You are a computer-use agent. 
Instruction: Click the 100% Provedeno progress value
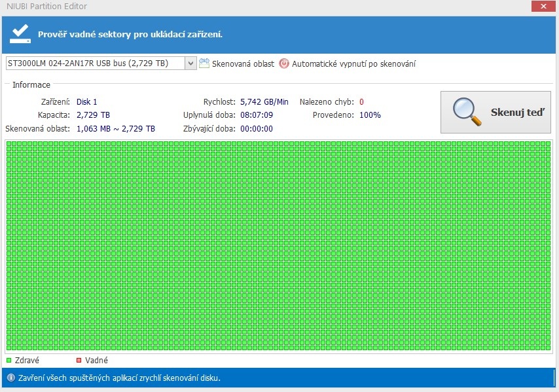pyautogui.click(x=370, y=115)
